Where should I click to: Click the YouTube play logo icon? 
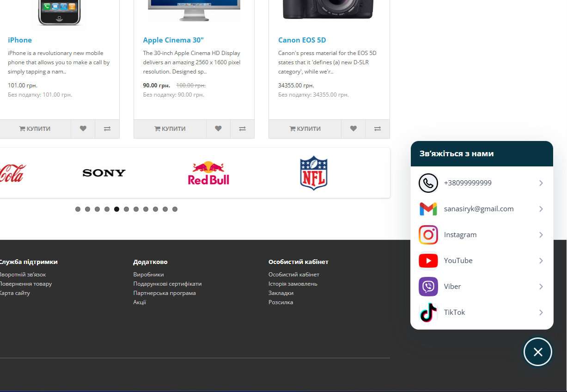click(x=428, y=261)
